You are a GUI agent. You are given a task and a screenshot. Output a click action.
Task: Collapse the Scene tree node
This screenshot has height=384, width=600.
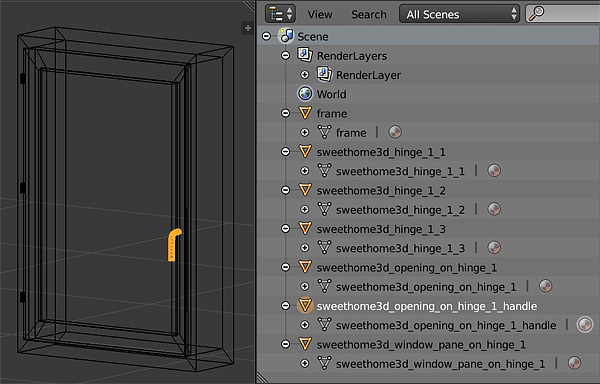click(x=267, y=36)
